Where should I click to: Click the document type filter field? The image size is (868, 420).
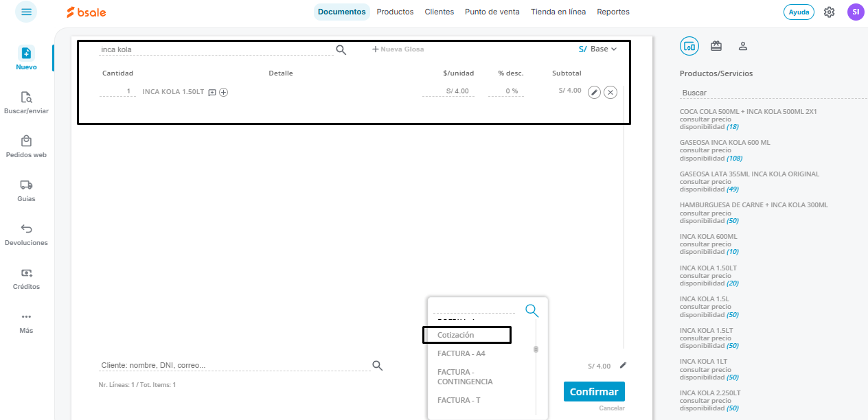[x=475, y=308]
